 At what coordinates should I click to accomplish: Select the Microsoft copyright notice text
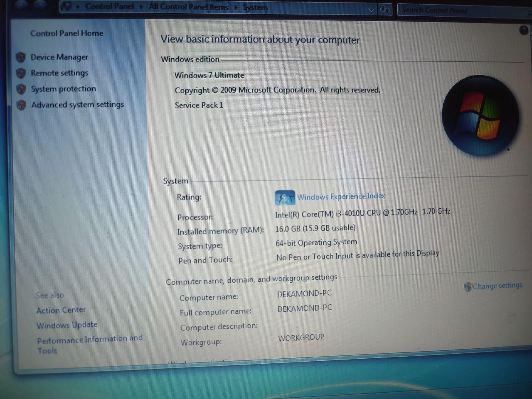point(277,90)
